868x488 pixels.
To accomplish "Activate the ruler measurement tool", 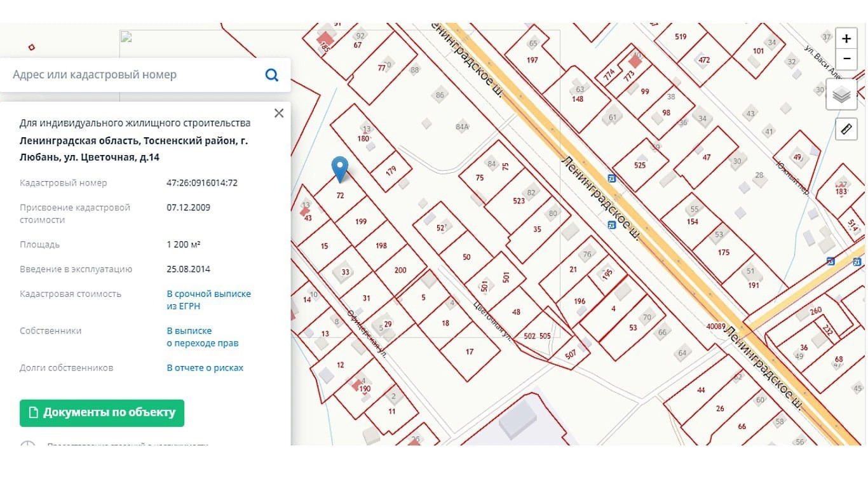I will tap(846, 129).
